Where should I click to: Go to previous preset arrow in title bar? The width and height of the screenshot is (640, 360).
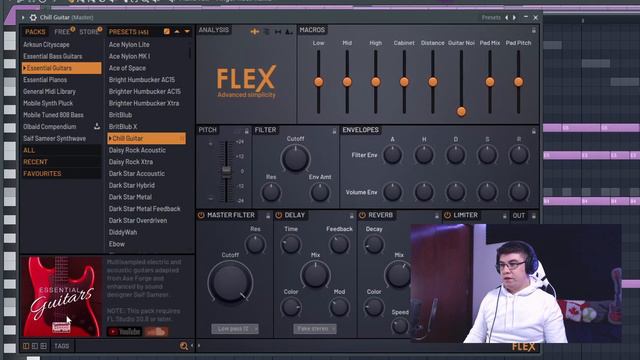pyautogui.click(x=507, y=18)
